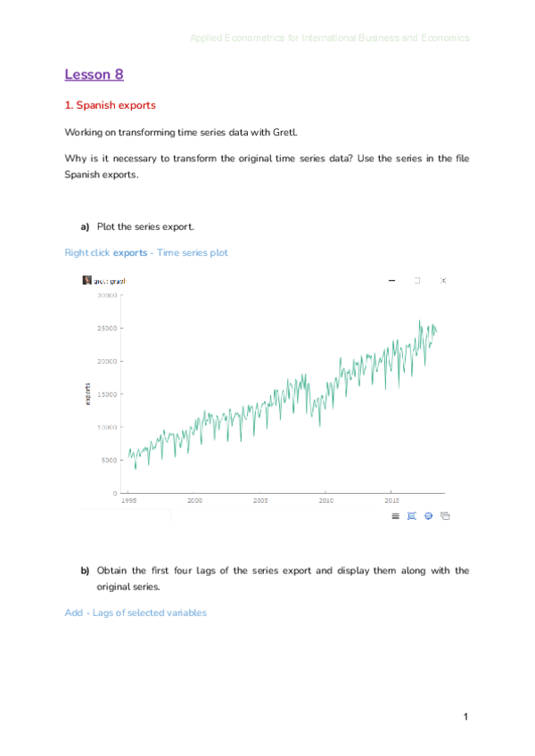Screen dimensions: 535x756
Task: Open the graph hamburger menu icon
Action: coord(396,516)
